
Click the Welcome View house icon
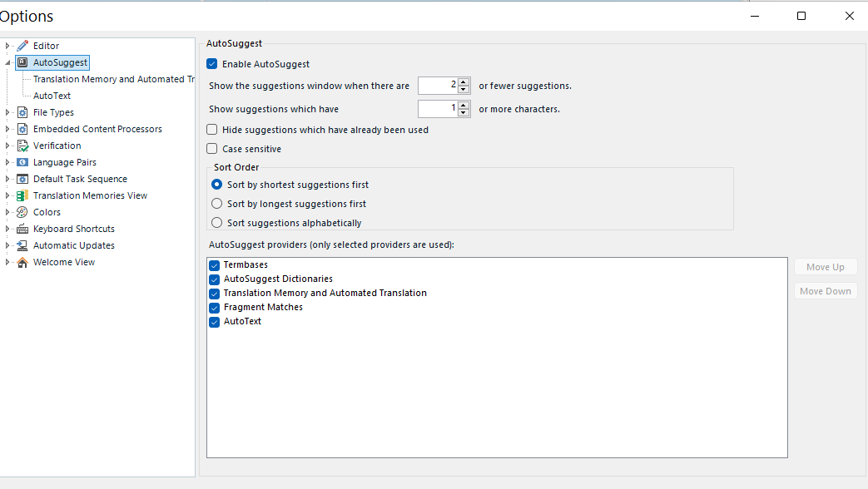(22, 262)
